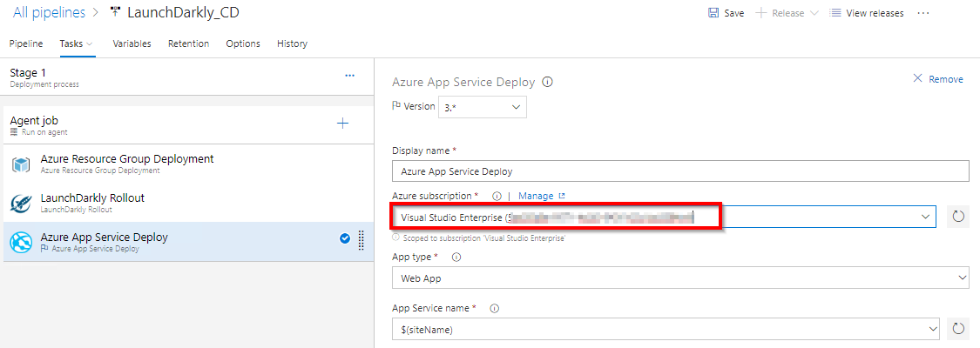
Task: Open the App Service name $(siteName) dropdown
Action: click(x=666, y=329)
